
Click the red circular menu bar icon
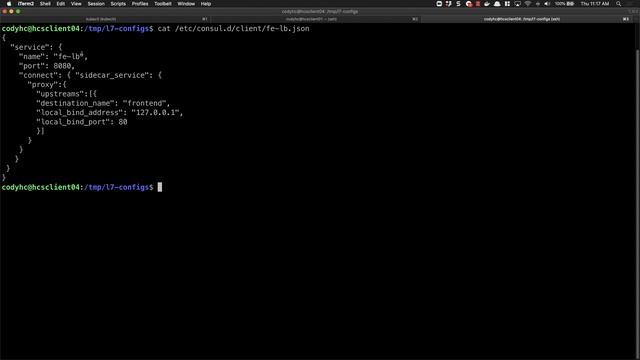click(x=469, y=4)
